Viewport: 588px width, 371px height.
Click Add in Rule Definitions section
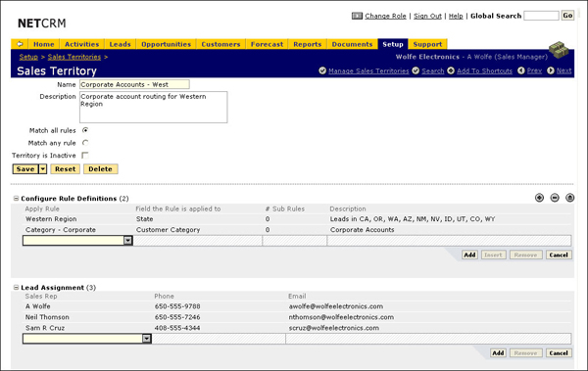click(469, 255)
